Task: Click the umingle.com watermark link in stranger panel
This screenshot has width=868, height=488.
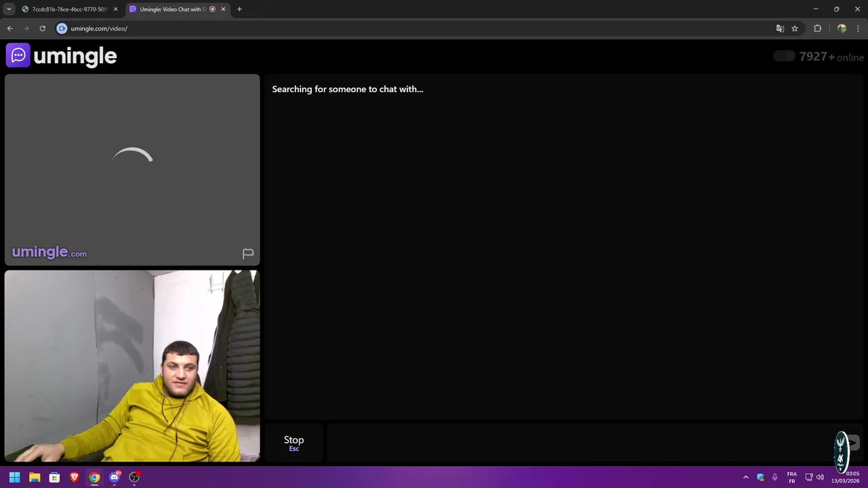Action: [49, 252]
